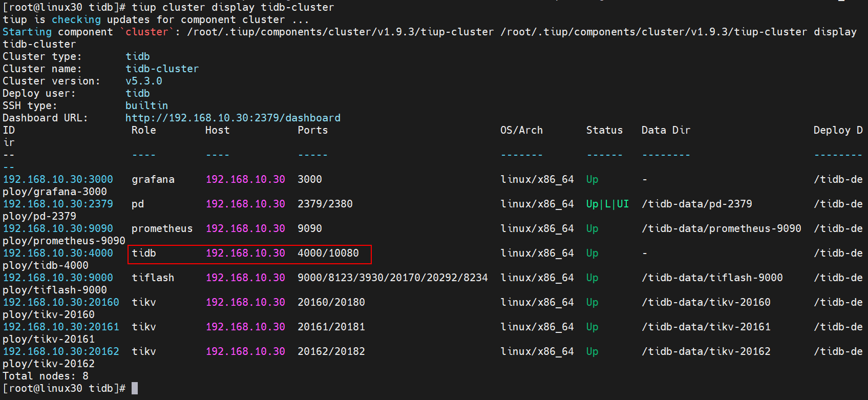Click the terminal cursor at the last prompt

tap(135, 388)
